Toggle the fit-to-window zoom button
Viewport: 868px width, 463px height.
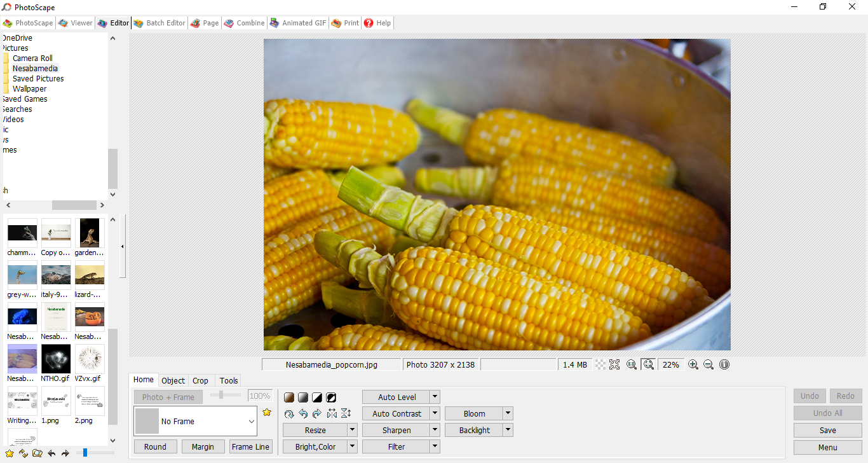pos(648,364)
